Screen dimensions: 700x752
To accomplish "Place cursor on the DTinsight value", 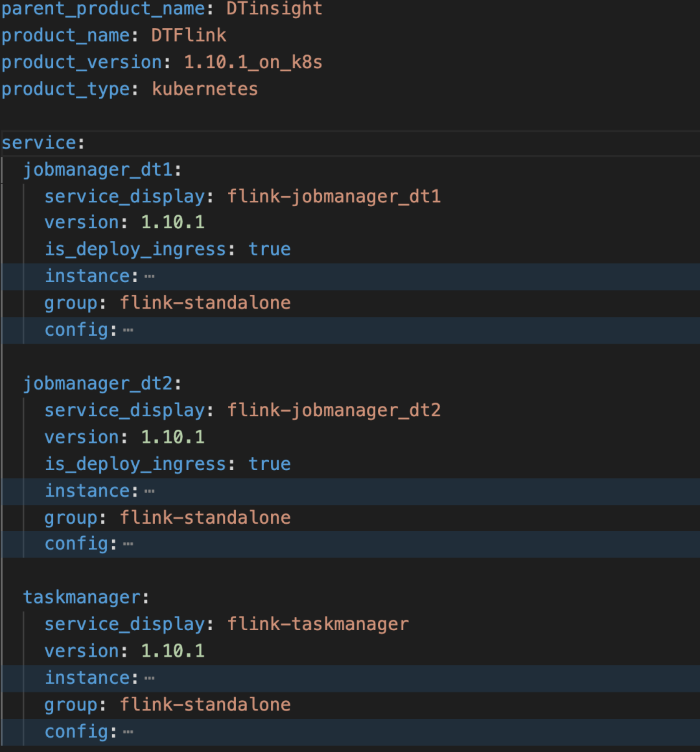I will click(274, 9).
